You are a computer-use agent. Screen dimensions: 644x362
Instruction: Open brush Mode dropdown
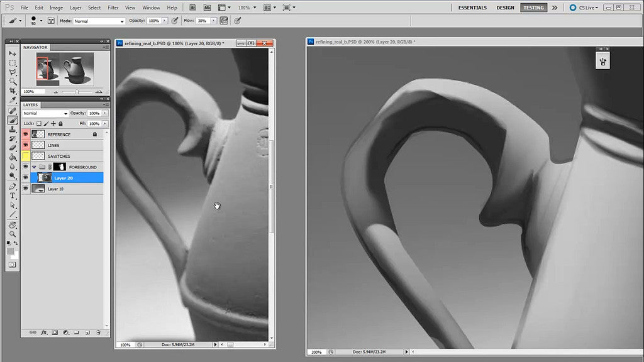[99, 21]
